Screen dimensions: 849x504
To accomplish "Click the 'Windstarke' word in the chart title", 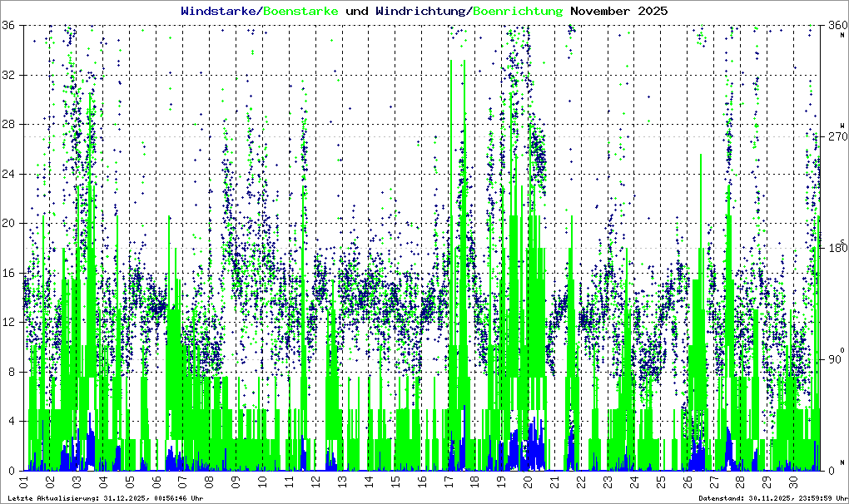I will pos(219,11).
